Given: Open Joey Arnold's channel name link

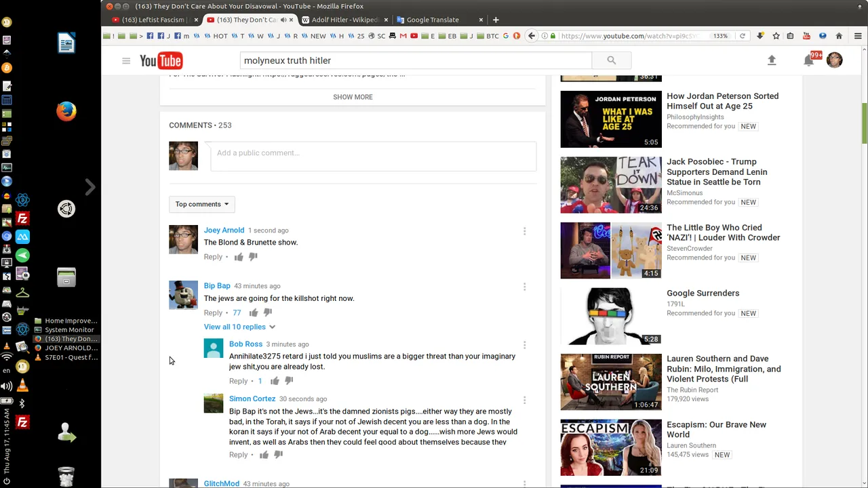Looking at the screenshot, I should pyautogui.click(x=224, y=230).
